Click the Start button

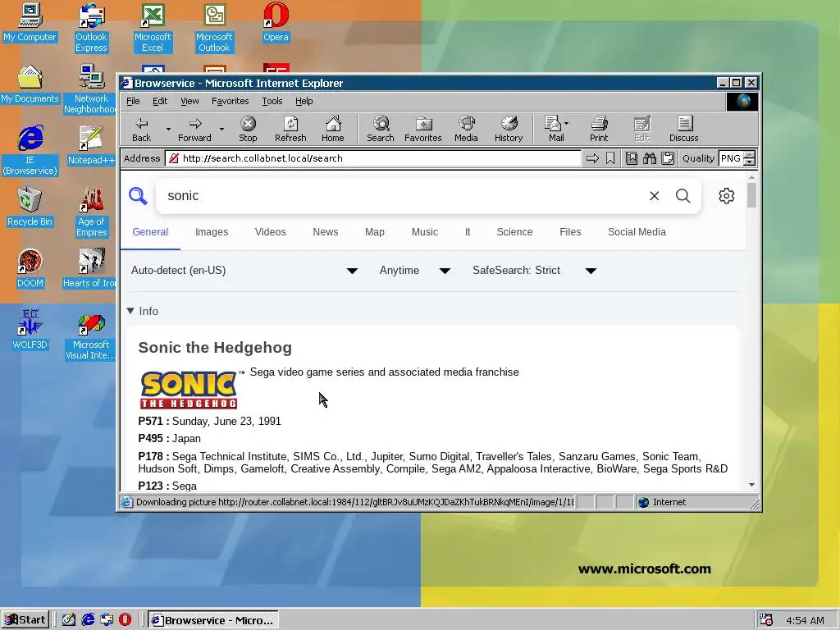click(25, 620)
